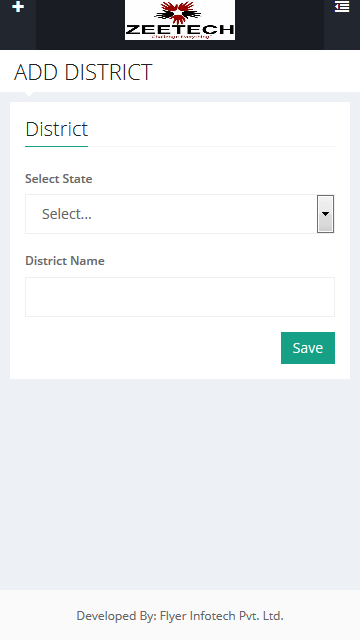
Task: Click the 'Select...' placeholder text
Action: point(67,214)
